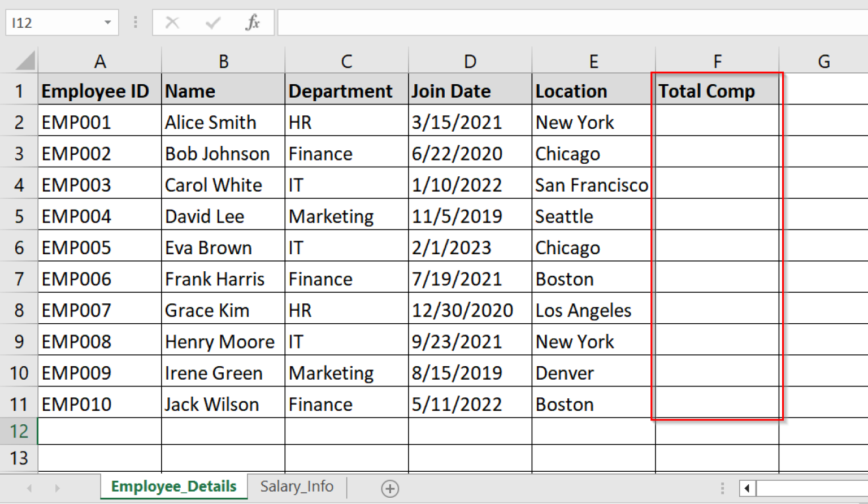Click the left sheet navigation arrow
The image size is (868, 504).
pyautogui.click(x=28, y=488)
